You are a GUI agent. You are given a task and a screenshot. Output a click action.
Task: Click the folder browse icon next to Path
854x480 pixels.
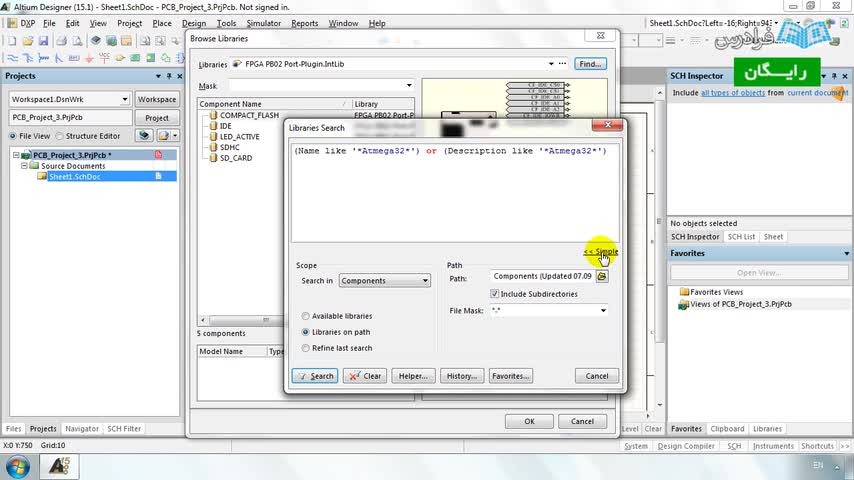point(602,276)
